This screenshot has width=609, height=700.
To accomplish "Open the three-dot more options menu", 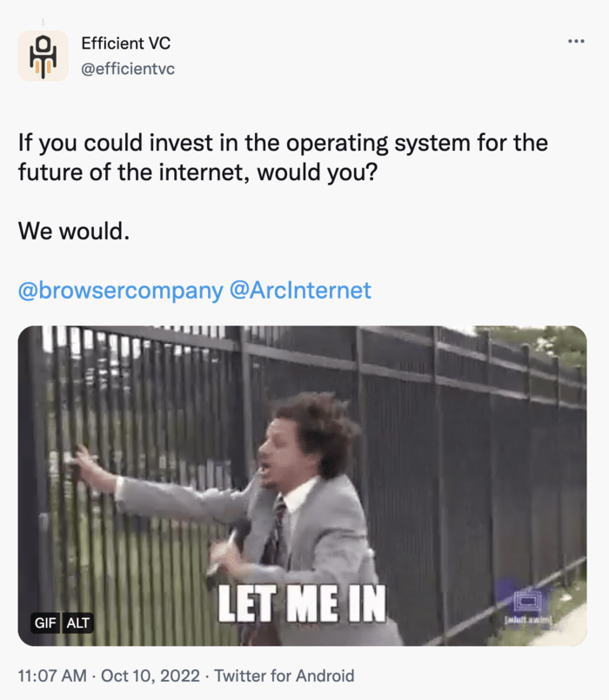I will click(576, 41).
